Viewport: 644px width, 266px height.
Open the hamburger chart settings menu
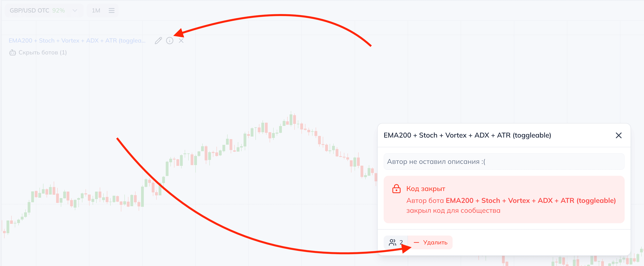point(111,10)
